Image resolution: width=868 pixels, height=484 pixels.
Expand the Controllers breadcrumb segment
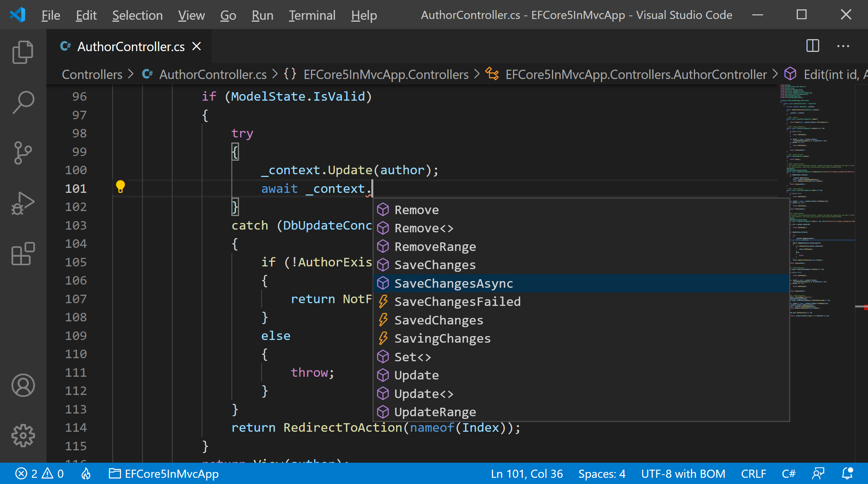click(92, 74)
